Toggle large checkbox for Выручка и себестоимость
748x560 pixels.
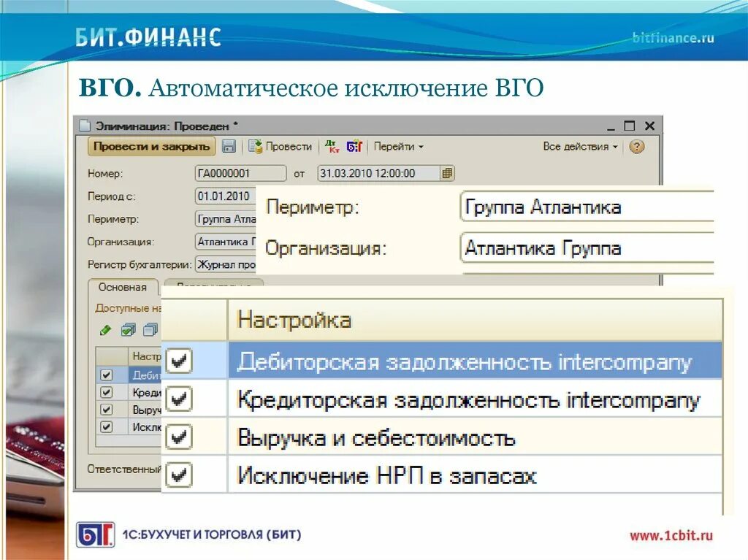[x=179, y=437]
